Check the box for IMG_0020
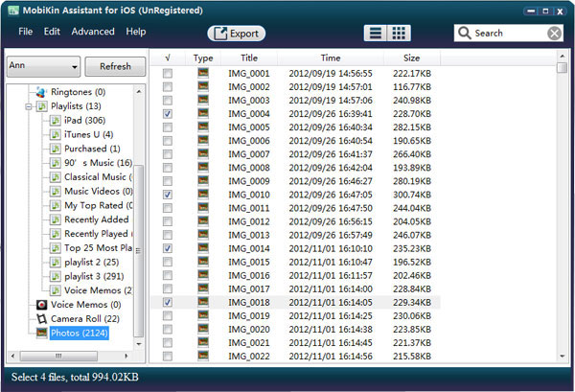The width and height of the screenshot is (575, 392). pyautogui.click(x=168, y=330)
